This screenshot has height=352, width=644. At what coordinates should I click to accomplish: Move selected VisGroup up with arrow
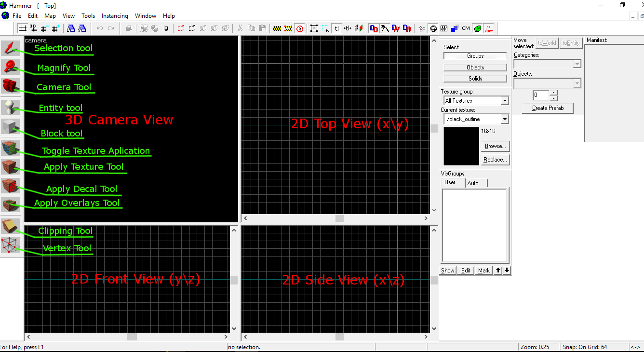pos(498,271)
